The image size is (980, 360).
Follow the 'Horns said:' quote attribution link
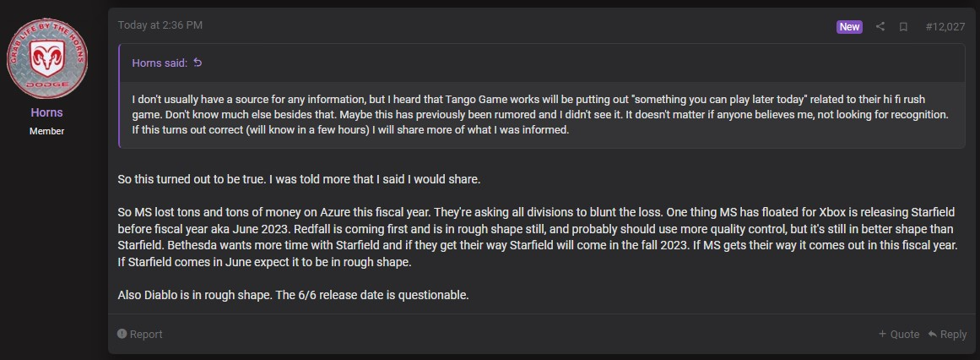160,63
